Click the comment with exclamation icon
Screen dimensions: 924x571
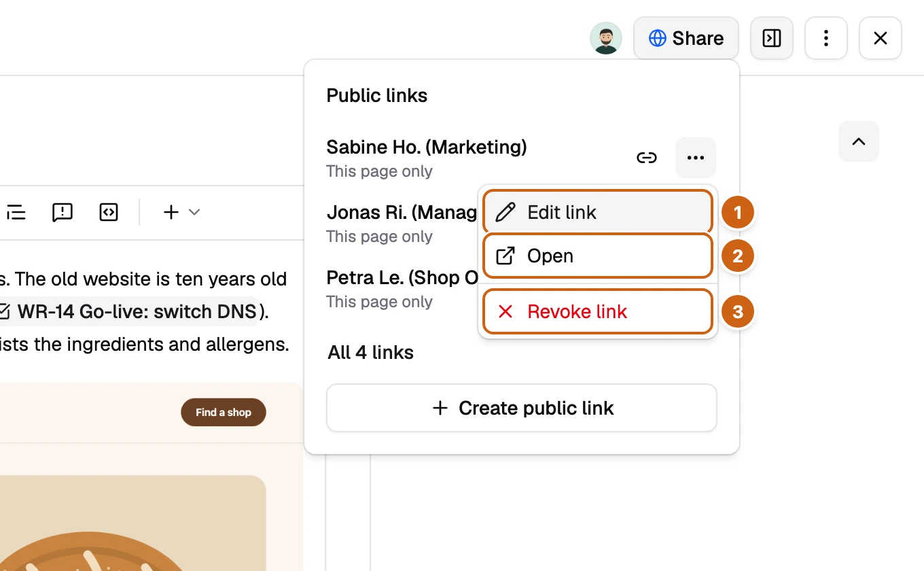coord(63,212)
